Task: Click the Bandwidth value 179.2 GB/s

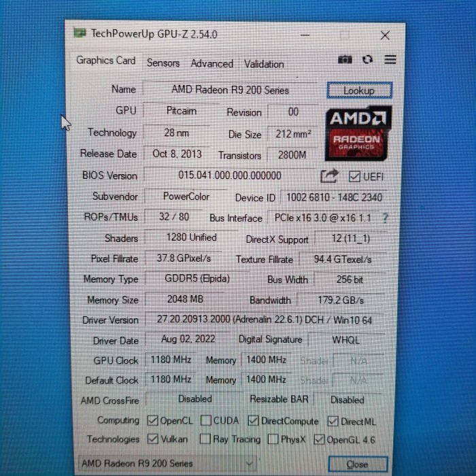Action: [341, 301]
